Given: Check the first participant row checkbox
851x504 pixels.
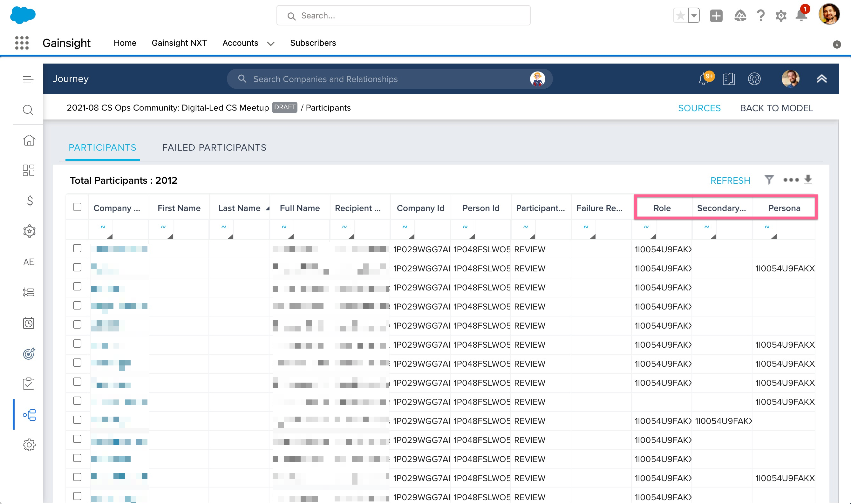Looking at the screenshot, I should tap(77, 248).
